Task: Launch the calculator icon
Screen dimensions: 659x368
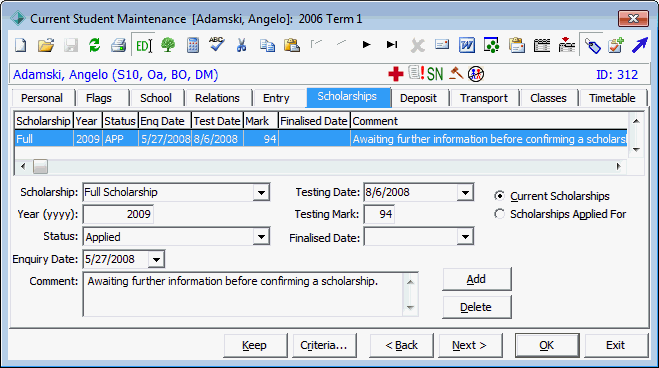Action: coord(193,45)
